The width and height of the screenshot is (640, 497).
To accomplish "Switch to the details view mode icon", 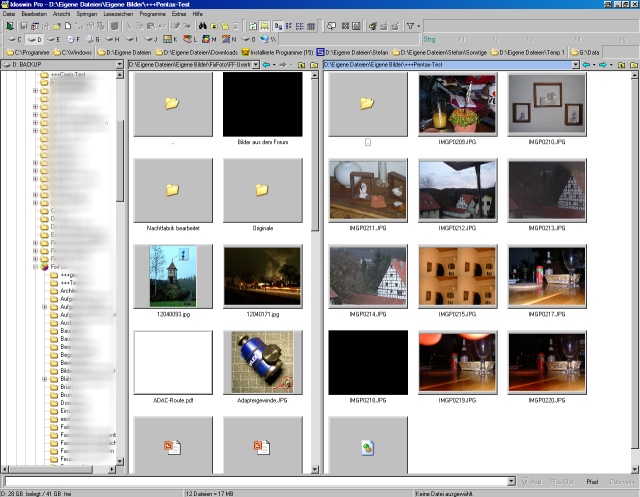I will point(300,26).
